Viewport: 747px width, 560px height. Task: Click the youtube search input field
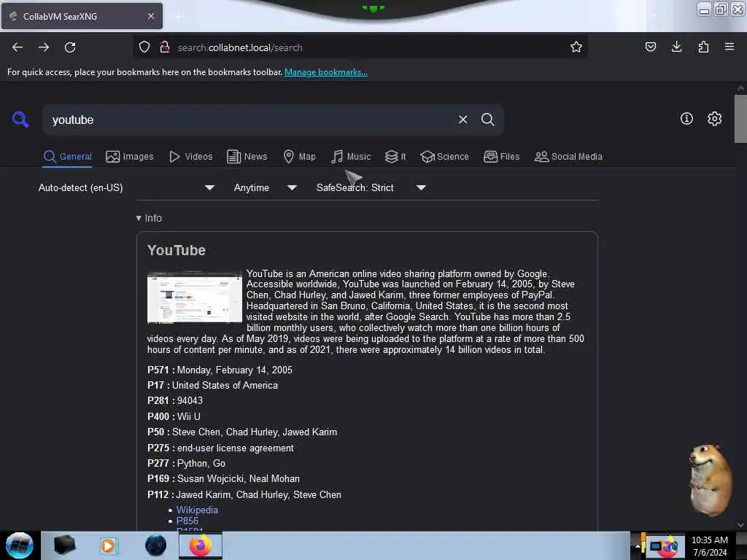click(252, 120)
